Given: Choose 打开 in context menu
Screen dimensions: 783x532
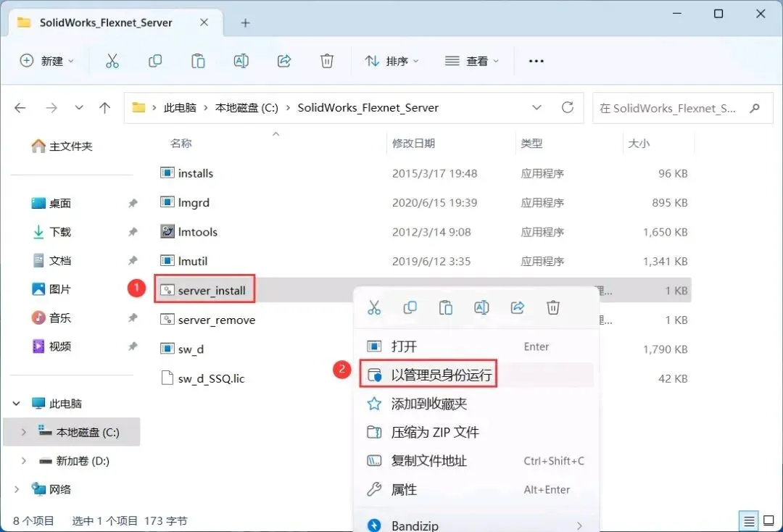Looking at the screenshot, I should (476, 346).
